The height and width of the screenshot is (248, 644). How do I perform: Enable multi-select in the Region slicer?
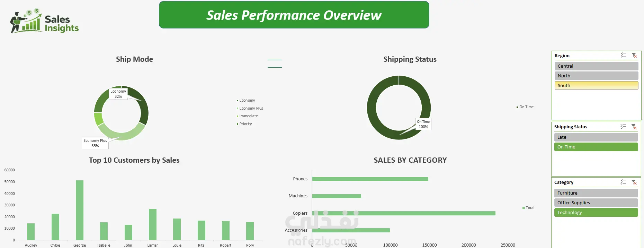624,55
